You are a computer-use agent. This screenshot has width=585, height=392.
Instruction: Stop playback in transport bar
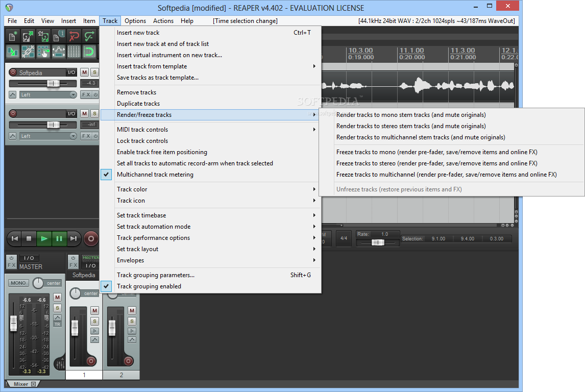pos(29,239)
